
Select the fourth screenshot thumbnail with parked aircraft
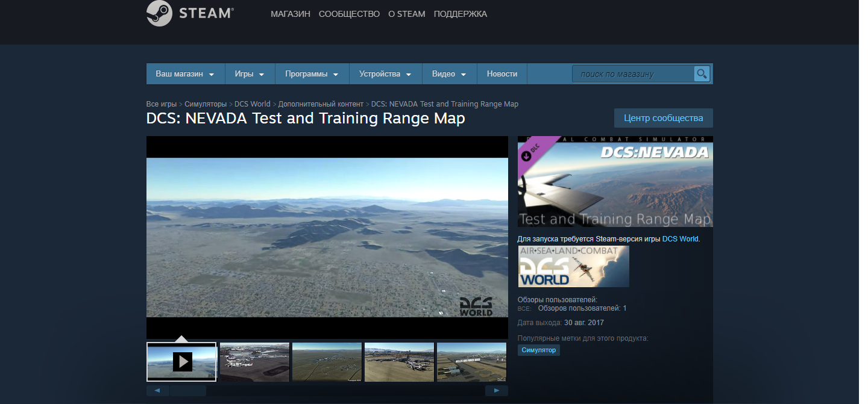[x=399, y=362]
